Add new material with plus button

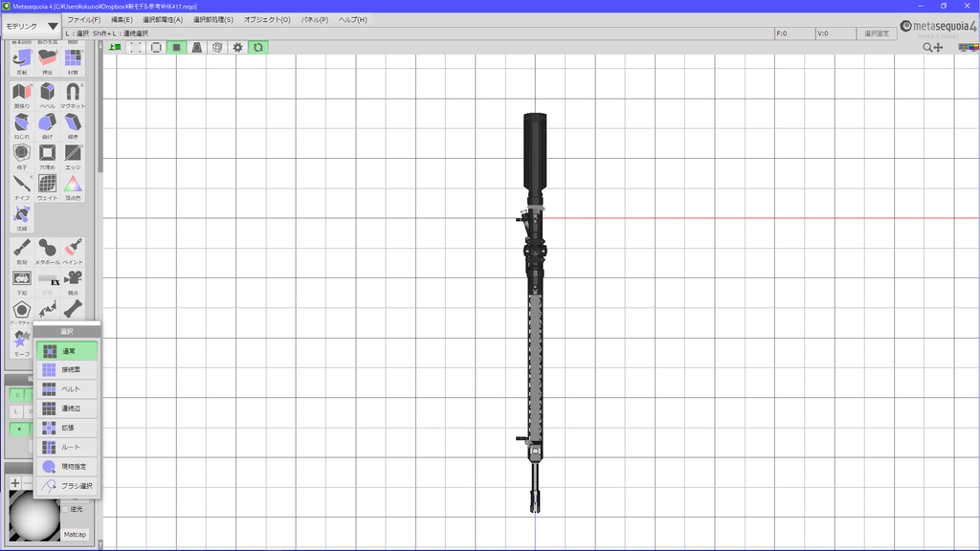point(15,483)
